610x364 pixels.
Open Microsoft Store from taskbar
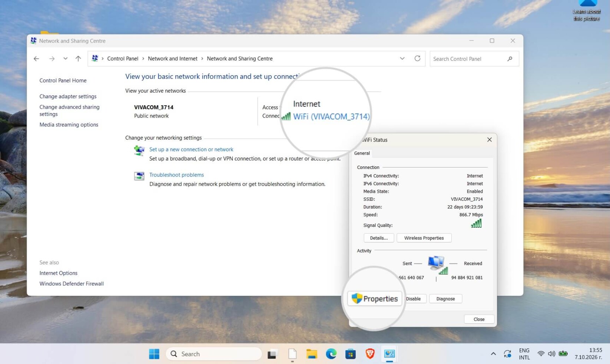point(350,354)
